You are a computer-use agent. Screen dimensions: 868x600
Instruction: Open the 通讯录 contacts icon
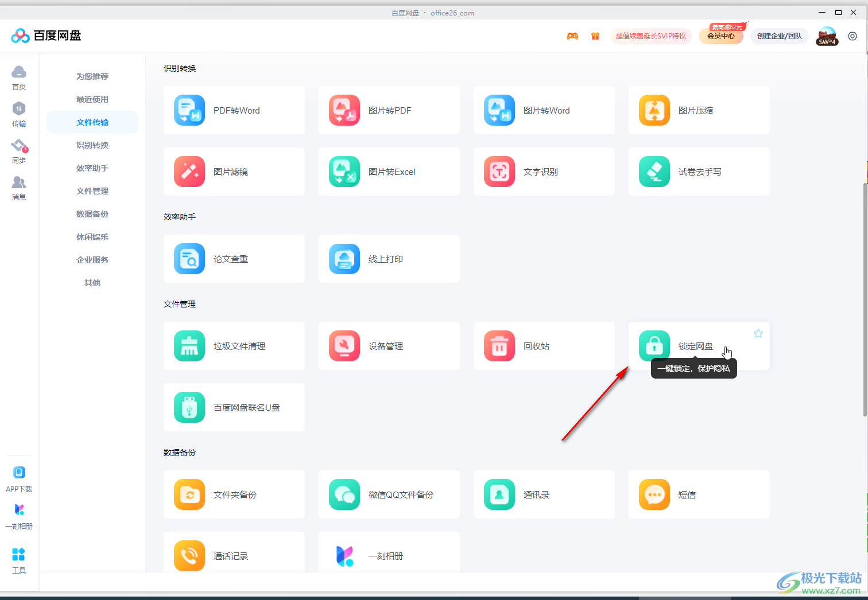499,494
